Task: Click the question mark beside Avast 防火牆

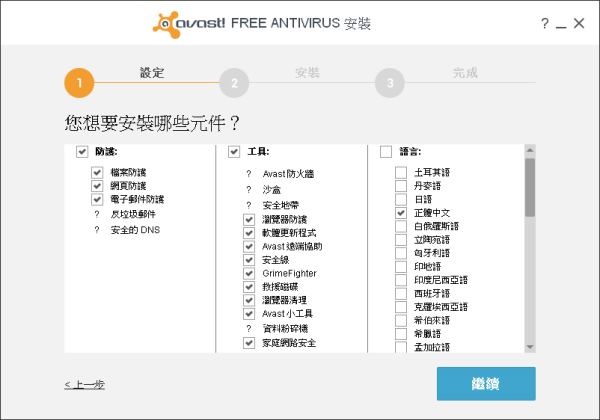Action: pos(249,174)
